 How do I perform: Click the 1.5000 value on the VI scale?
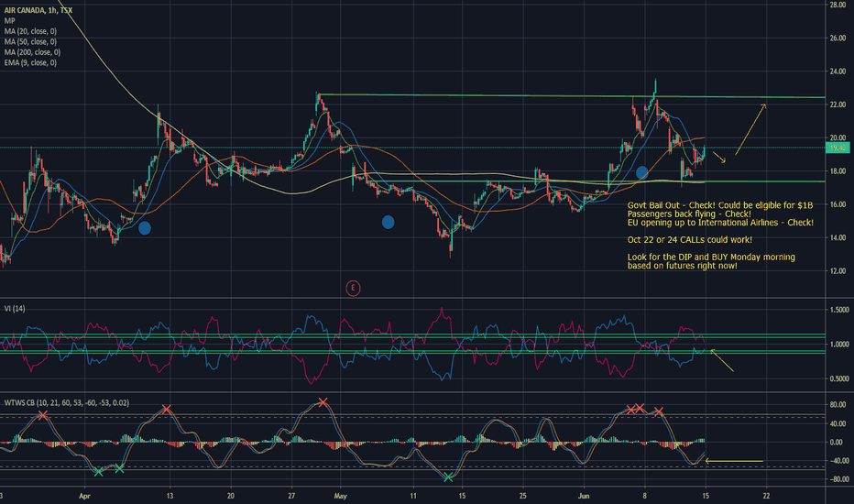(x=839, y=310)
